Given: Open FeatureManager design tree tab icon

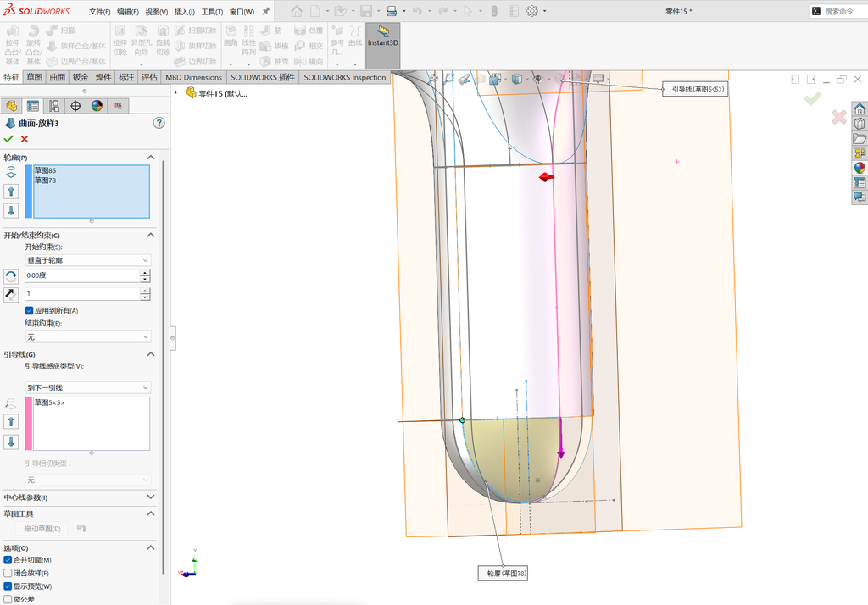Looking at the screenshot, I should 11,106.
